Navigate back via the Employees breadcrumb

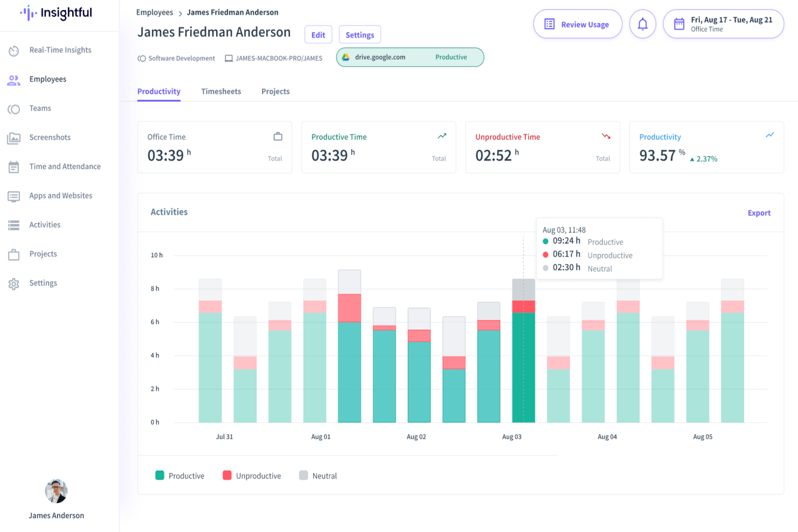pyautogui.click(x=155, y=12)
